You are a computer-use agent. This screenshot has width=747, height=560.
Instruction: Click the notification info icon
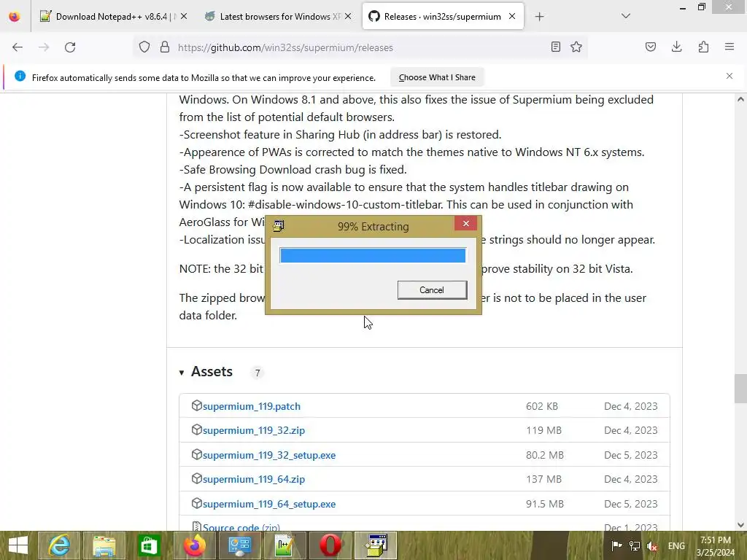pyautogui.click(x=20, y=76)
